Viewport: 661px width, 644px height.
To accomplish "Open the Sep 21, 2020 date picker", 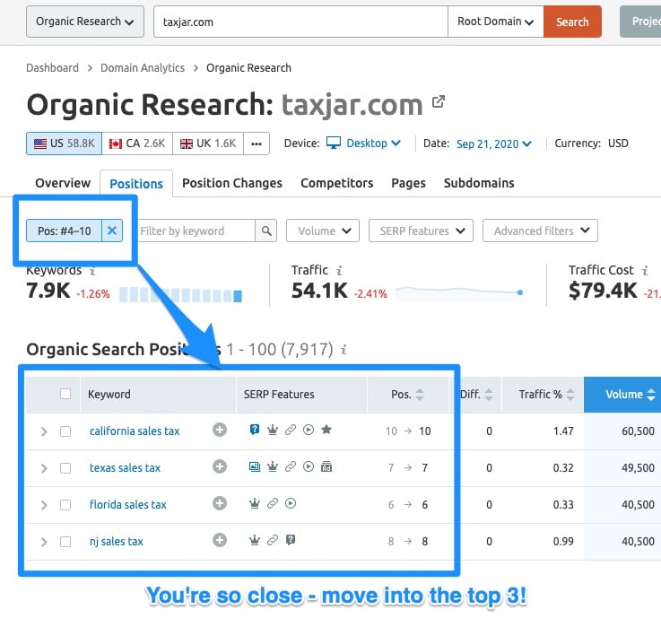I will pyautogui.click(x=493, y=144).
